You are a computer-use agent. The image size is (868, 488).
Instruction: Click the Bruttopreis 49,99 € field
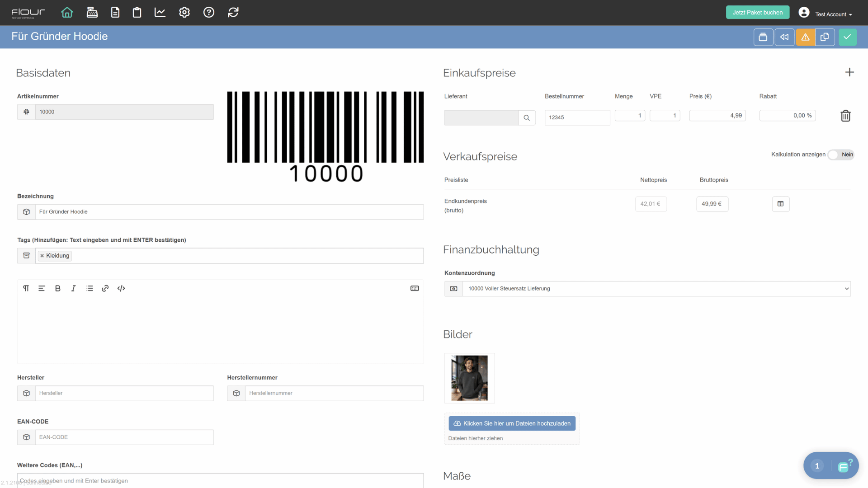[x=712, y=204]
